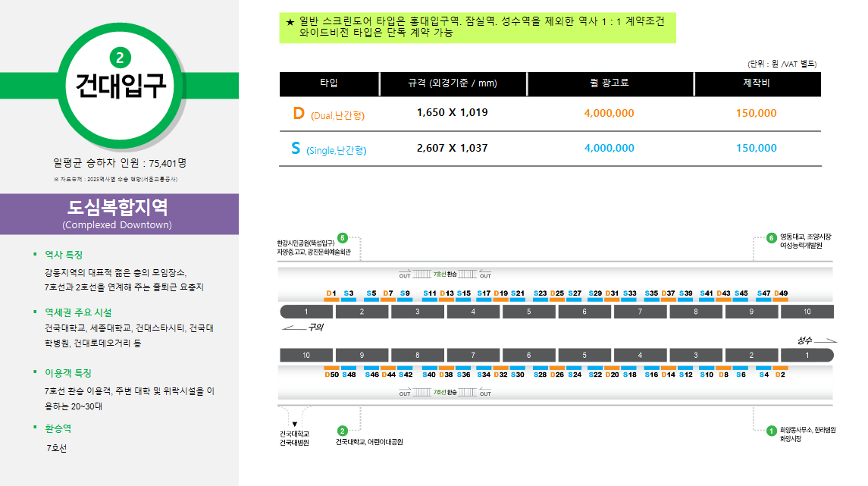Click the 타입 column header
This screenshot has width=868, height=486.
(x=329, y=83)
